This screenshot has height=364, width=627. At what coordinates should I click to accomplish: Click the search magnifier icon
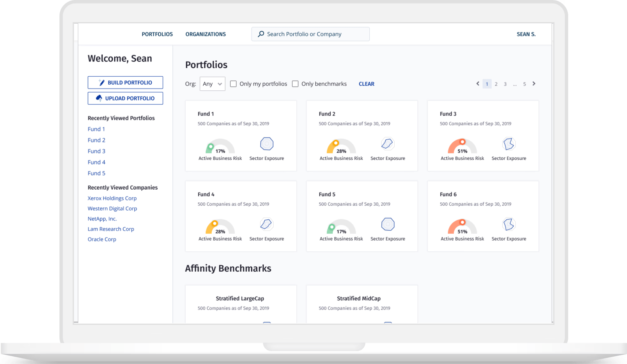point(261,34)
